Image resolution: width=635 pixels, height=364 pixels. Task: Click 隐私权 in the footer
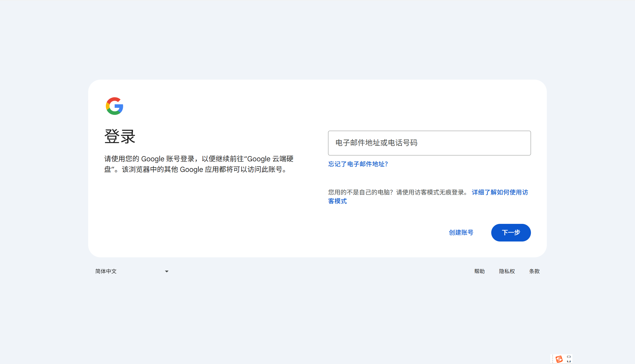[507, 271]
